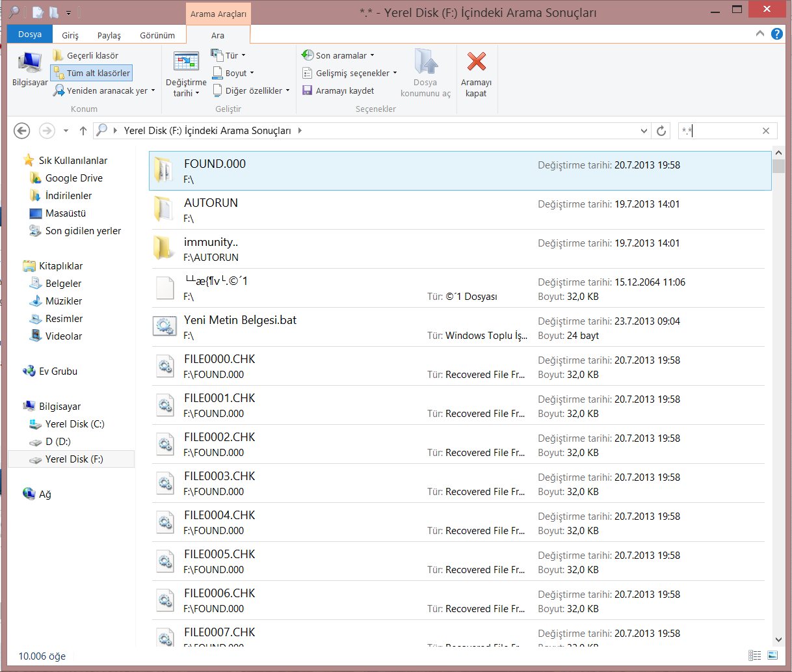Open Müzikler library
This screenshot has width=792, height=672.
64,301
